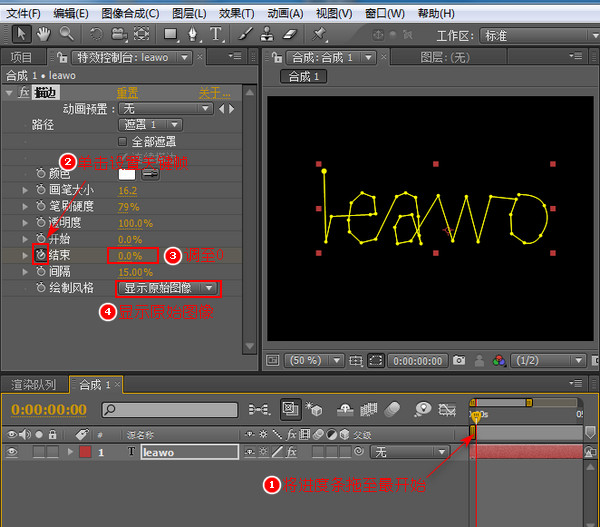The height and width of the screenshot is (527, 600).
Task: Toggle Draft 3D icon in timeline
Action: [x=314, y=409]
